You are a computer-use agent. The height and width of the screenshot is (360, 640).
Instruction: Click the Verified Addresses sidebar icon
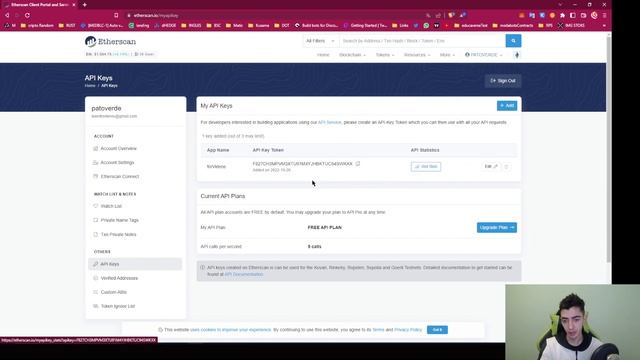click(x=96, y=278)
